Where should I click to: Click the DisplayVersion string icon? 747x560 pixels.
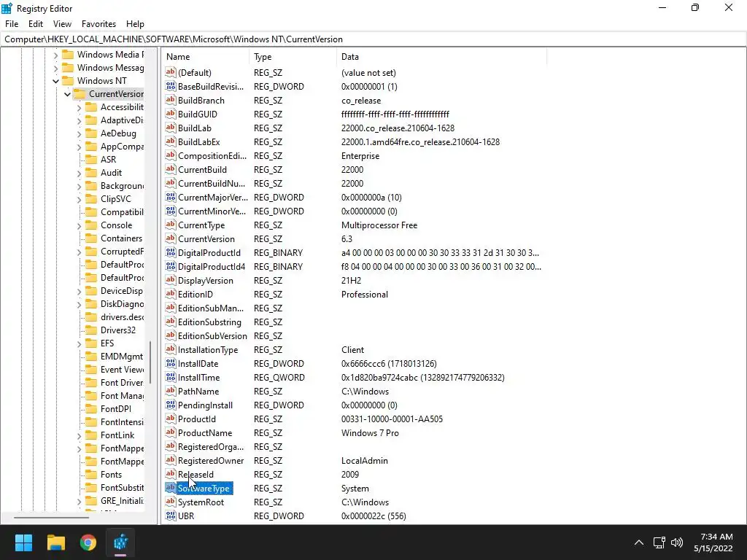(x=171, y=280)
